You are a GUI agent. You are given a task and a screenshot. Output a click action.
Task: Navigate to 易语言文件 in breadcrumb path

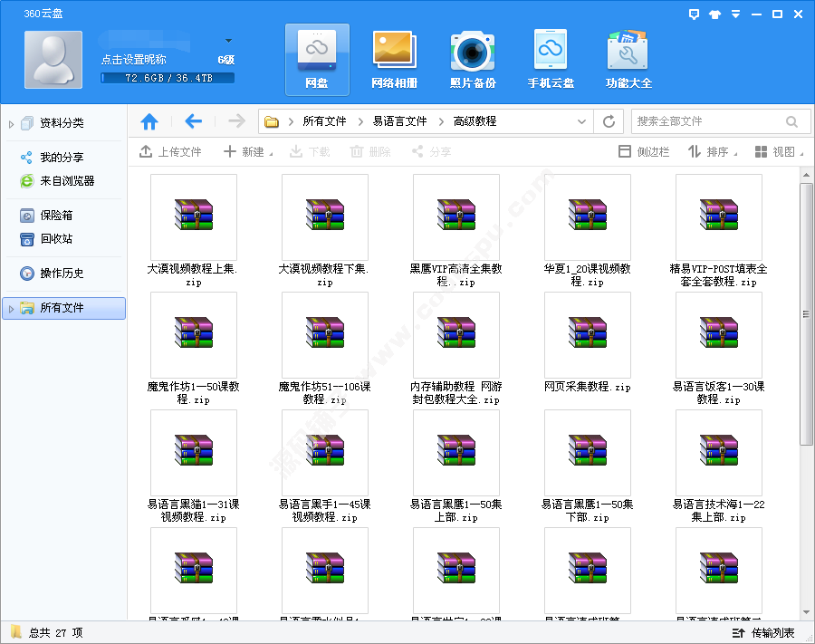point(399,121)
